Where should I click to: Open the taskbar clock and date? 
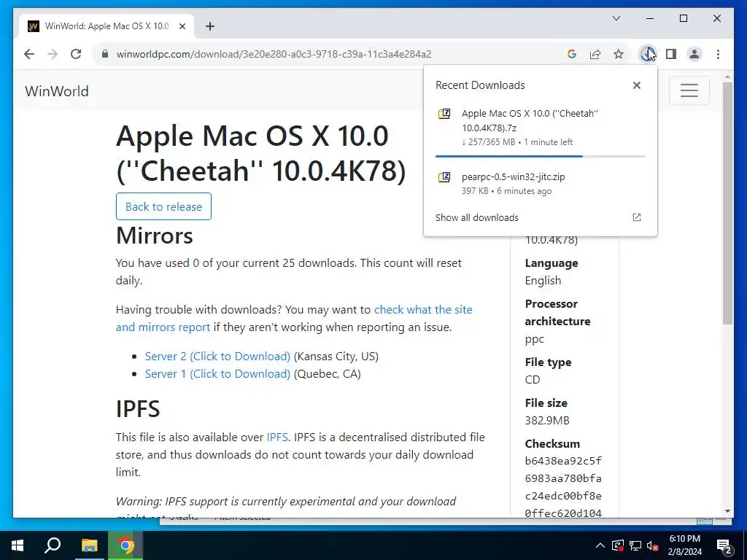[x=684, y=545]
